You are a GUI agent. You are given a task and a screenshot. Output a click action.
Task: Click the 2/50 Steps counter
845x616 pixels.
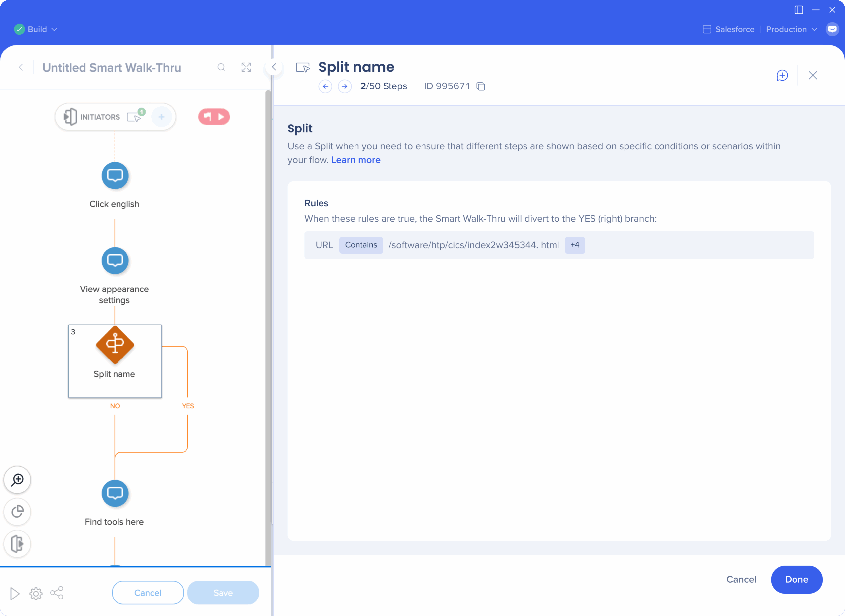point(384,86)
